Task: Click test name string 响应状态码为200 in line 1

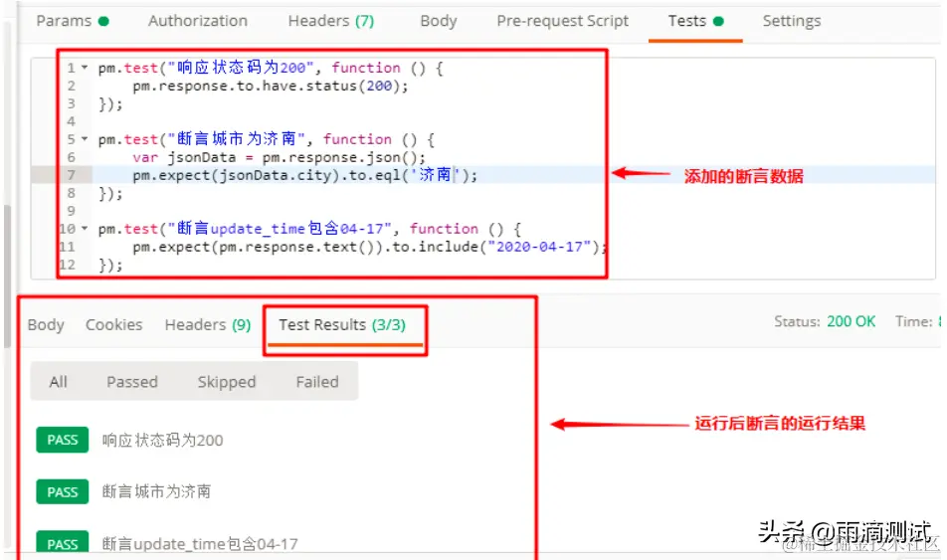Action: point(241,68)
